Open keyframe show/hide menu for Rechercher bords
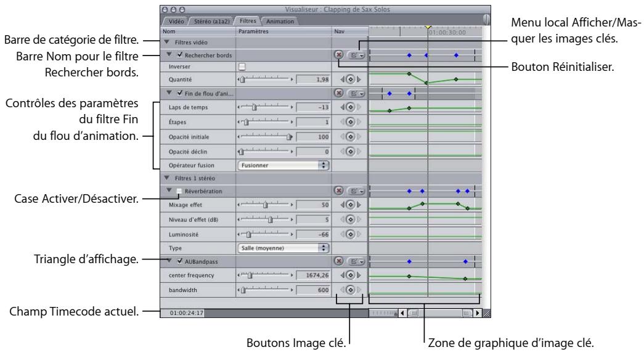Viewport: 644px width, 355px height. tap(356, 55)
